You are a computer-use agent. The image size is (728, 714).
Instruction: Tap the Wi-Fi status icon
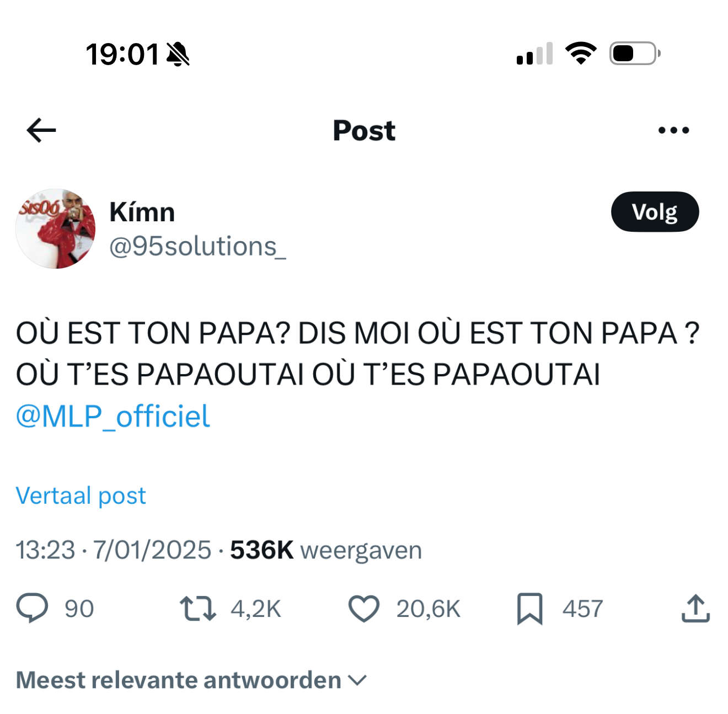pyautogui.click(x=580, y=54)
